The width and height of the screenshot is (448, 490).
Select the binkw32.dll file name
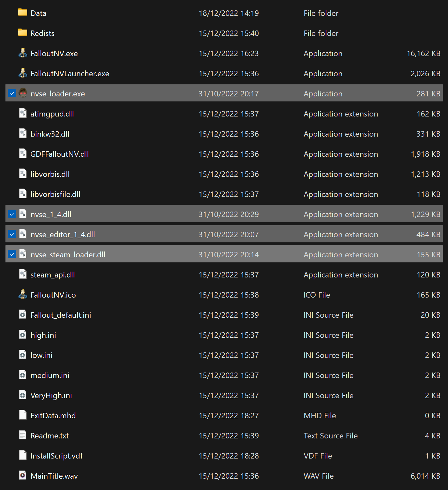[x=50, y=134]
